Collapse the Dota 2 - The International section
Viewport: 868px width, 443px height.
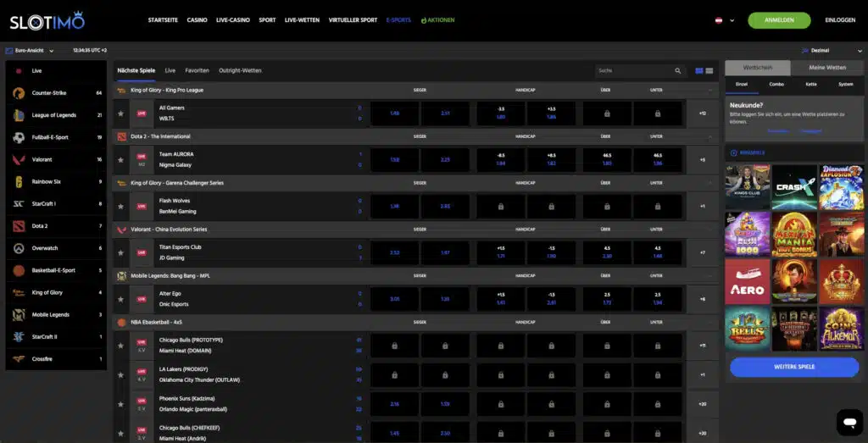pyautogui.click(x=710, y=136)
